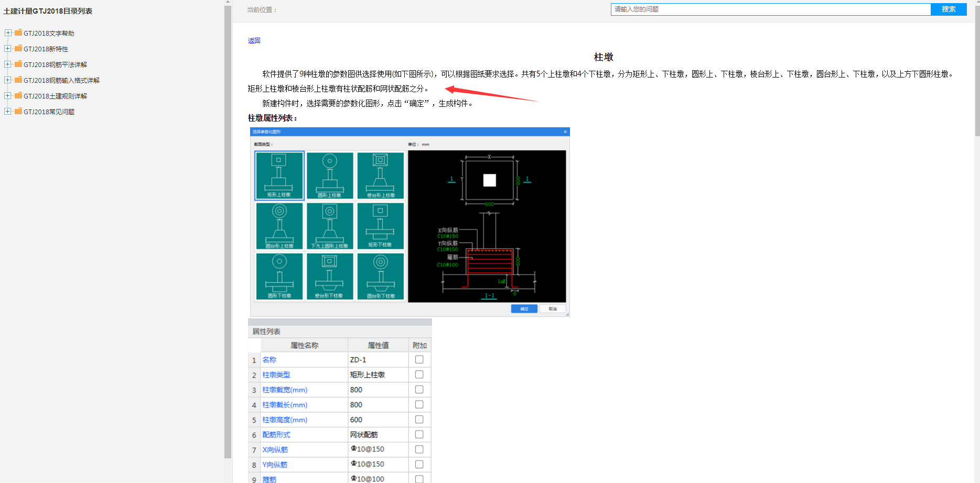Select the 下方上圆形上柱墩 pier diagram icon
980x483 pixels.
(330, 226)
